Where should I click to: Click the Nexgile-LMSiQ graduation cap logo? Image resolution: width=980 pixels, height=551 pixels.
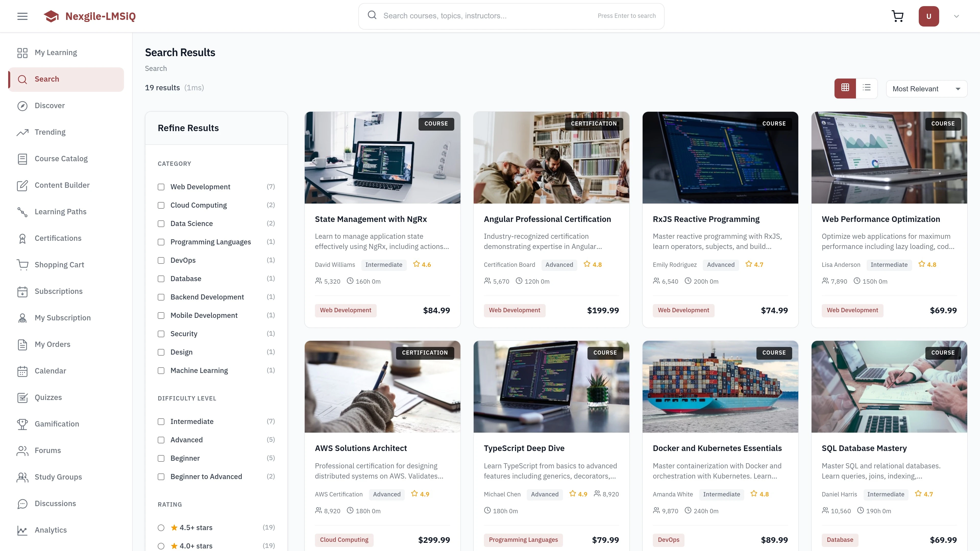pos(51,16)
